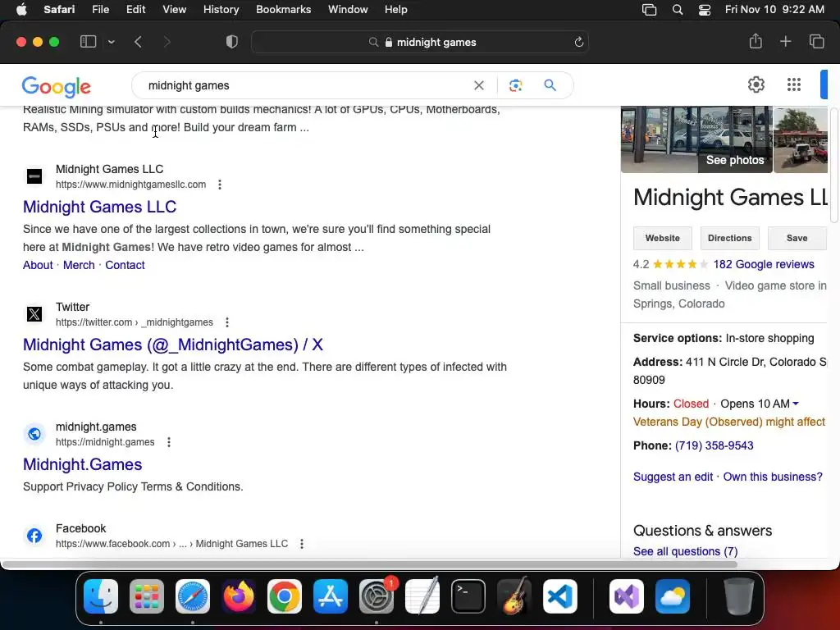This screenshot has height=630, width=840.
Task: Click the Safari address bar showing midnight games
Action: pyautogui.click(x=419, y=42)
